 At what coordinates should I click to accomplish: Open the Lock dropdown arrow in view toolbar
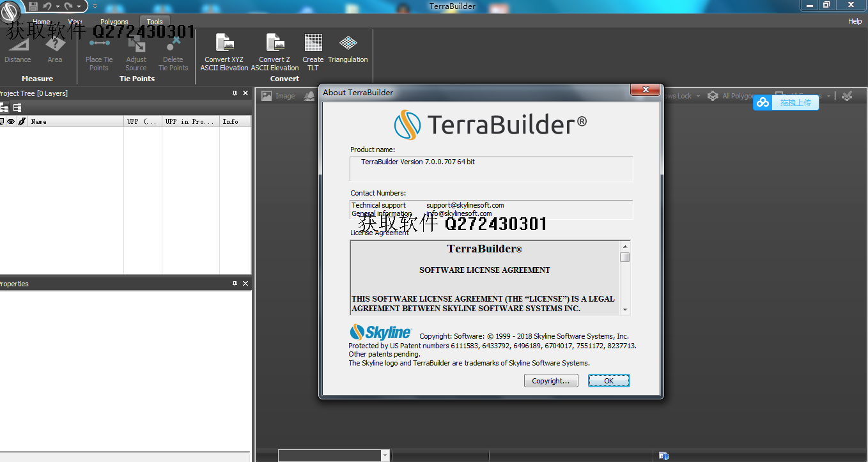(x=698, y=96)
